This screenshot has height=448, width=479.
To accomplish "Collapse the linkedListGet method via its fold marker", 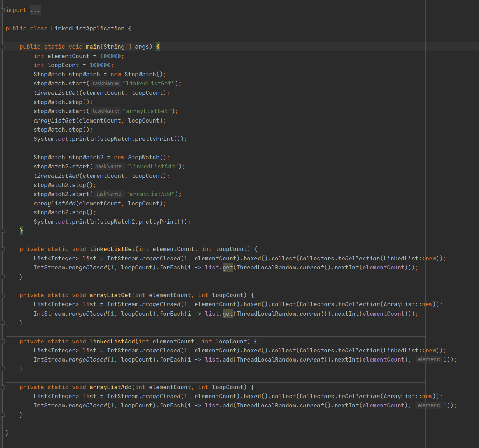I will point(2,250).
